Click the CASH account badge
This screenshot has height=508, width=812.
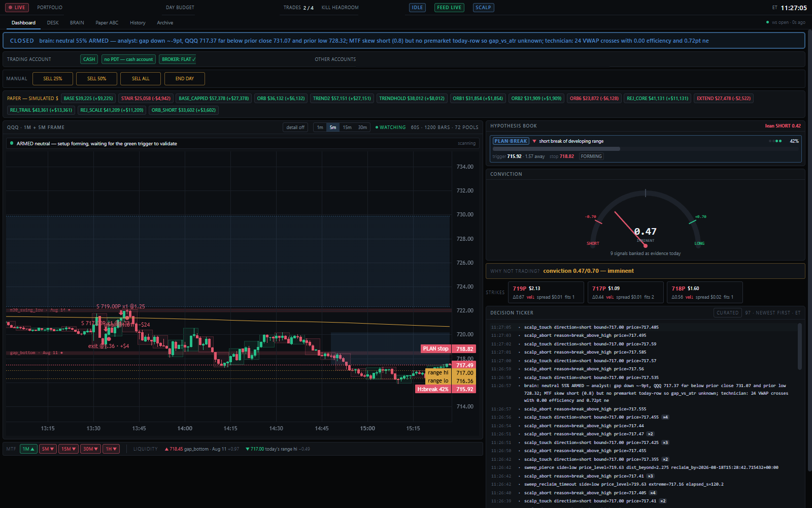89,59
